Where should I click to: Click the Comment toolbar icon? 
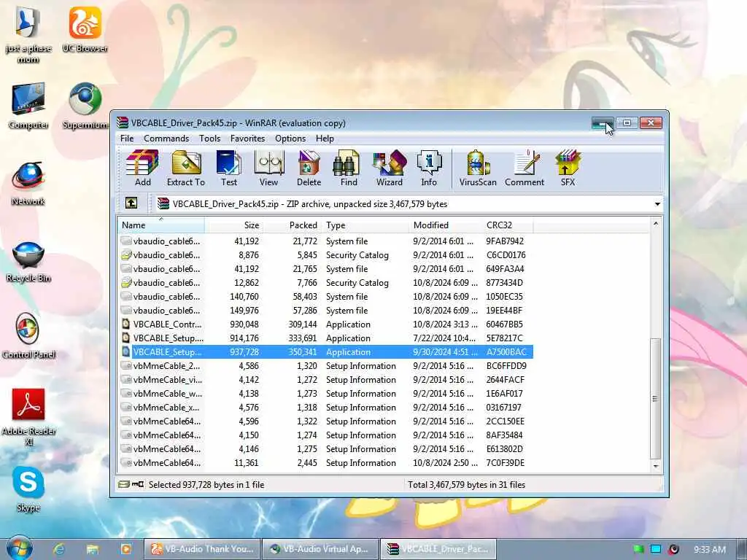(524, 168)
